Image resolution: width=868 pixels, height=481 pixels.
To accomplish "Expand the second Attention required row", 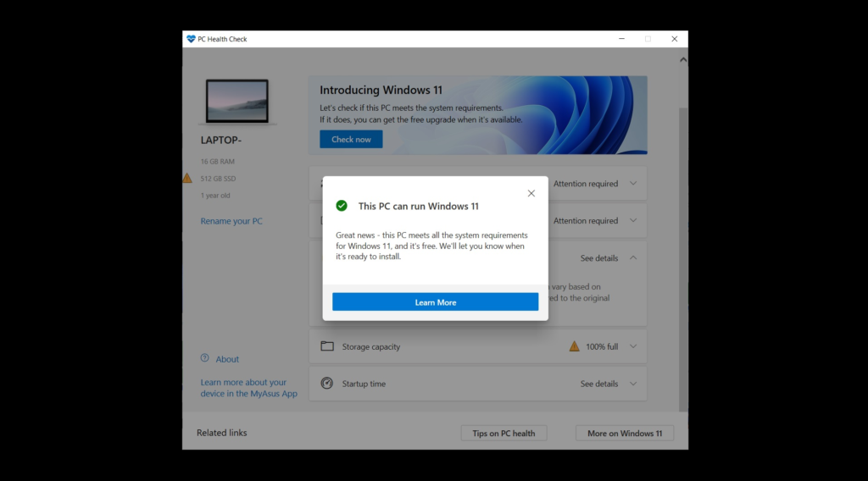I will [633, 221].
